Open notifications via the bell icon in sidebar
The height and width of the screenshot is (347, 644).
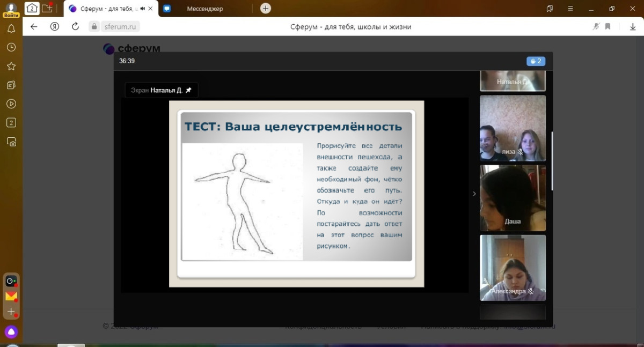point(11,28)
